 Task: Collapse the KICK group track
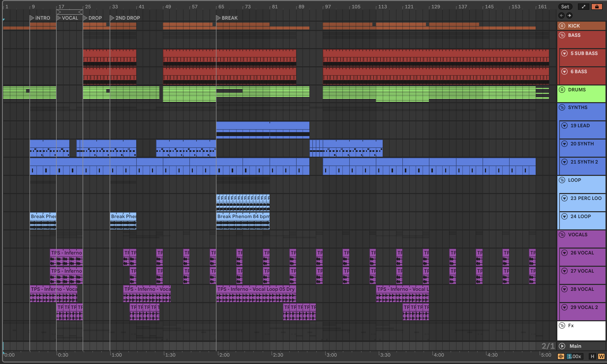pos(562,26)
